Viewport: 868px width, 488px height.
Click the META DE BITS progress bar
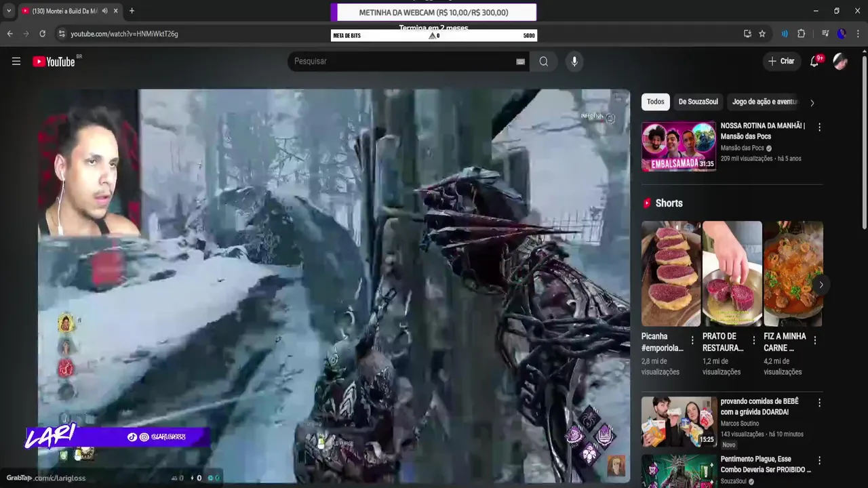coord(434,35)
